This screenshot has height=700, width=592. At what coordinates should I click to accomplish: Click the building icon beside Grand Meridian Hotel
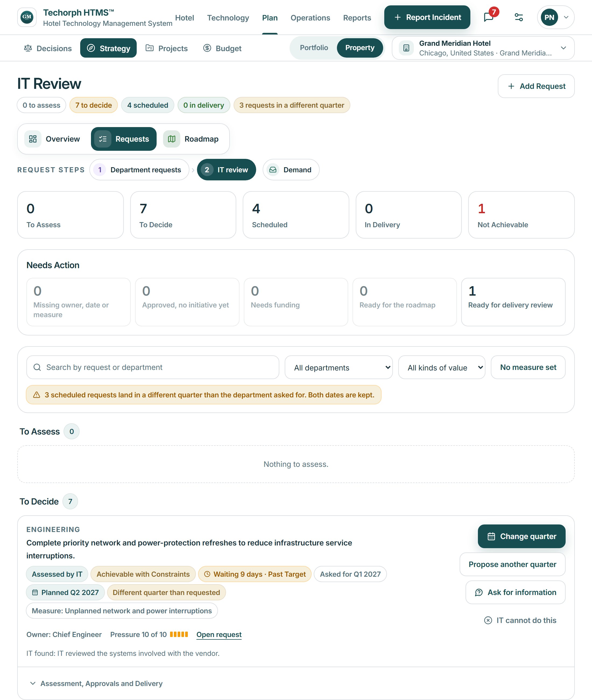click(406, 48)
